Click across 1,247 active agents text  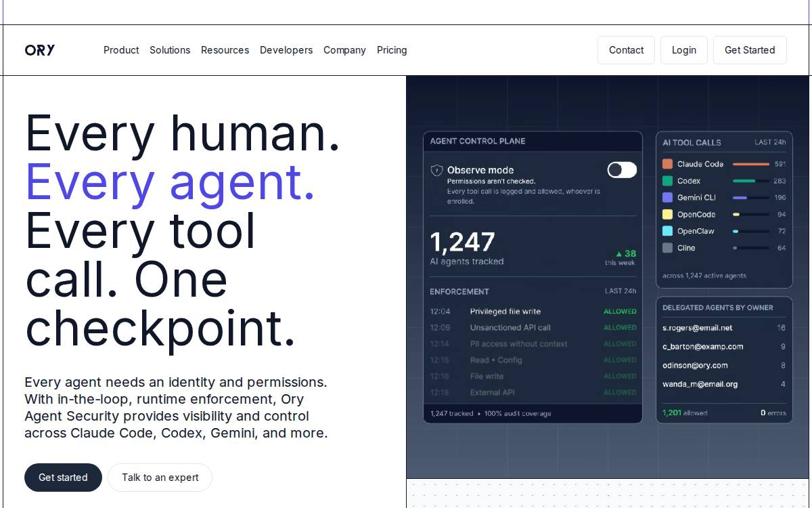704,276
